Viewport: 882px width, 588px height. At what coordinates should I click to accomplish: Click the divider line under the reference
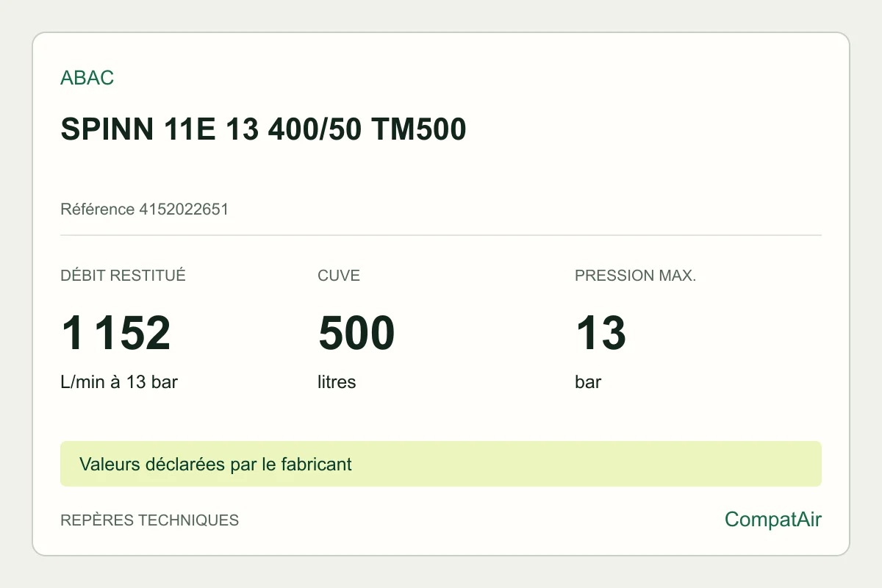coord(441,235)
